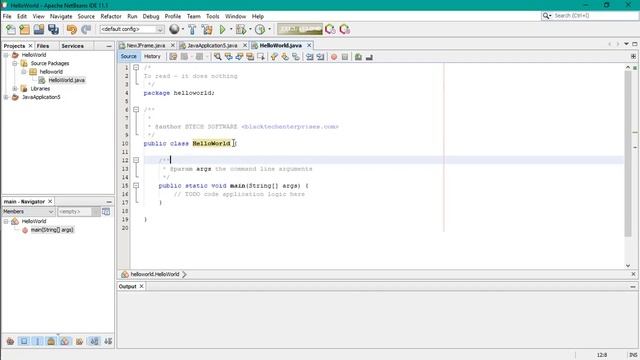Viewport: 640px width, 360px height.
Task: Click the Toggle Bookmark icon in editor toolbar
Action: [x=296, y=57]
